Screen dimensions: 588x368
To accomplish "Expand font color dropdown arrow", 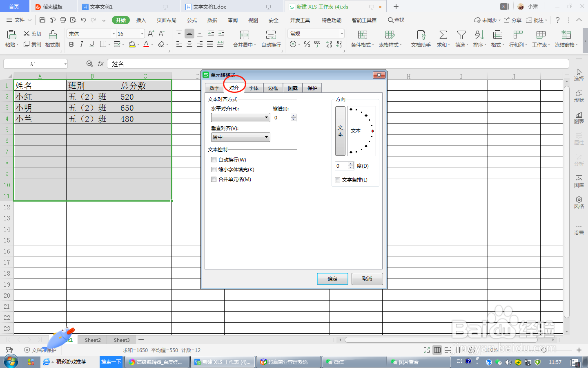I will coord(152,45).
